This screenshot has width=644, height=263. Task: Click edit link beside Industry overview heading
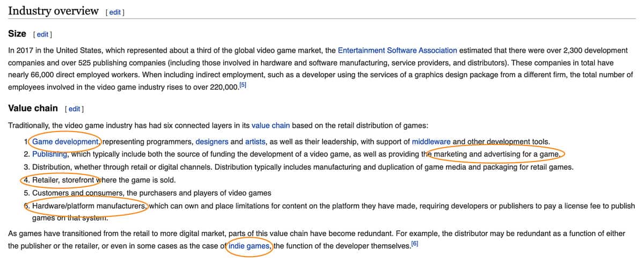tap(115, 12)
